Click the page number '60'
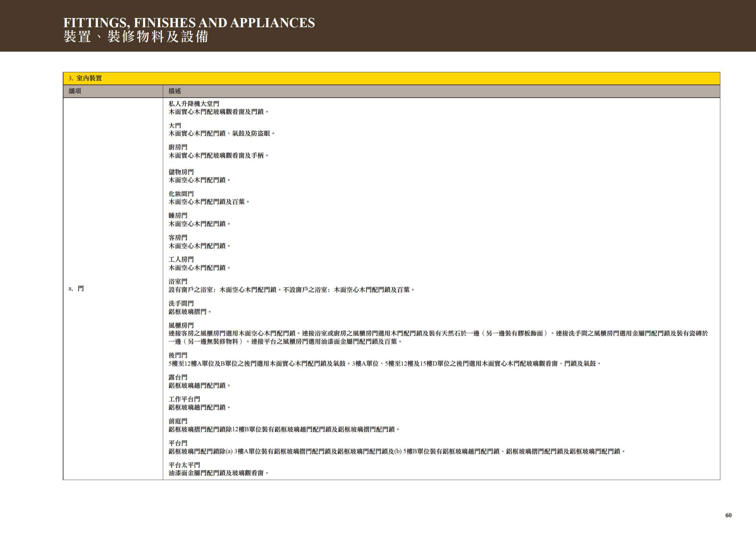 point(728,515)
